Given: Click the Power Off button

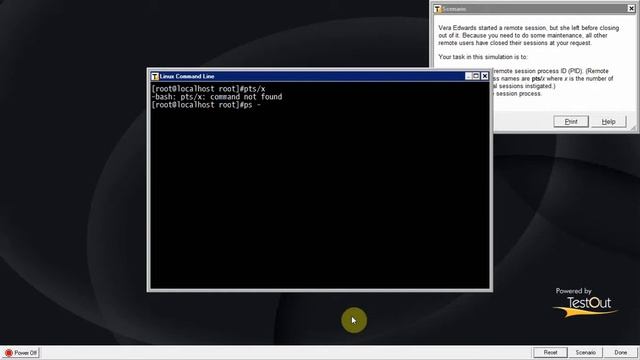Looking at the screenshot, I should pos(21,353).
